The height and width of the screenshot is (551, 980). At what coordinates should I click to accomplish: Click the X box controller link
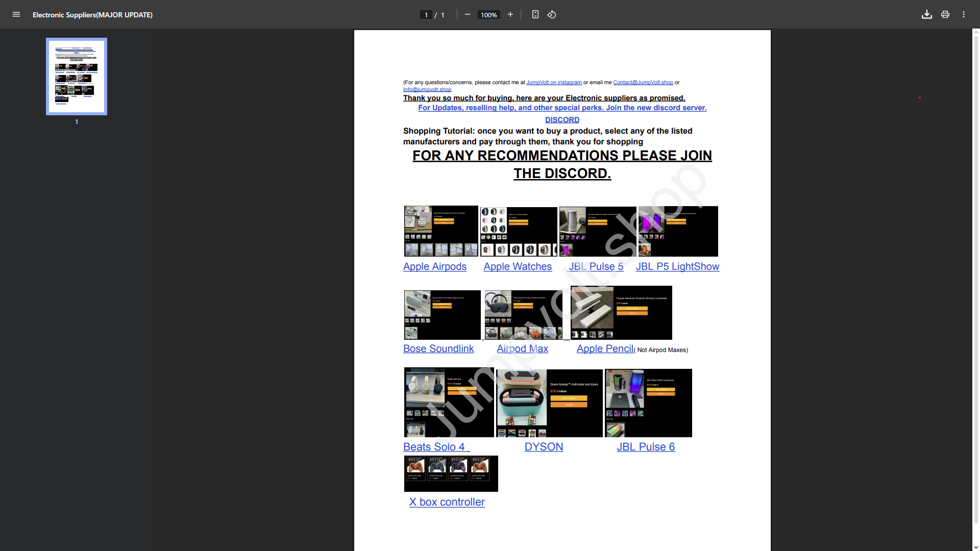click(x=447, y=502)
